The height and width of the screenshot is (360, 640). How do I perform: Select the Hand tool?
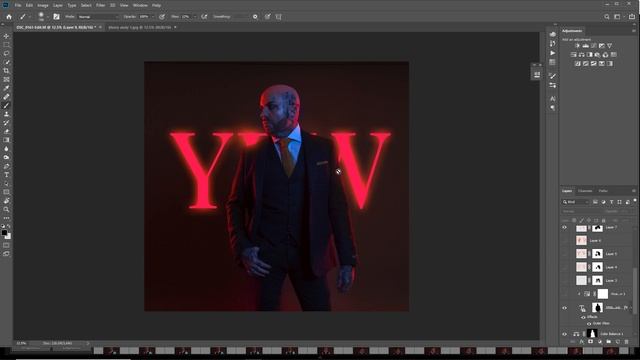(x=6, y=201)
